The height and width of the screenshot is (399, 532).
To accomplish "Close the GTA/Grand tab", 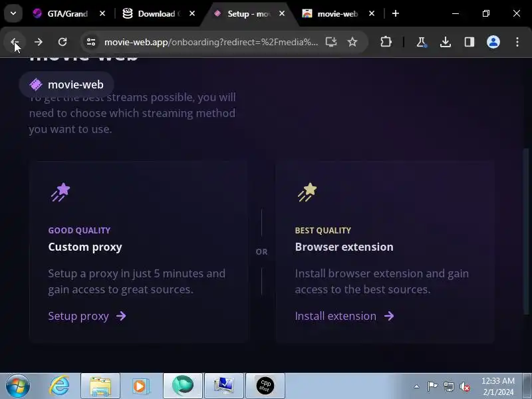I will 102,13.
